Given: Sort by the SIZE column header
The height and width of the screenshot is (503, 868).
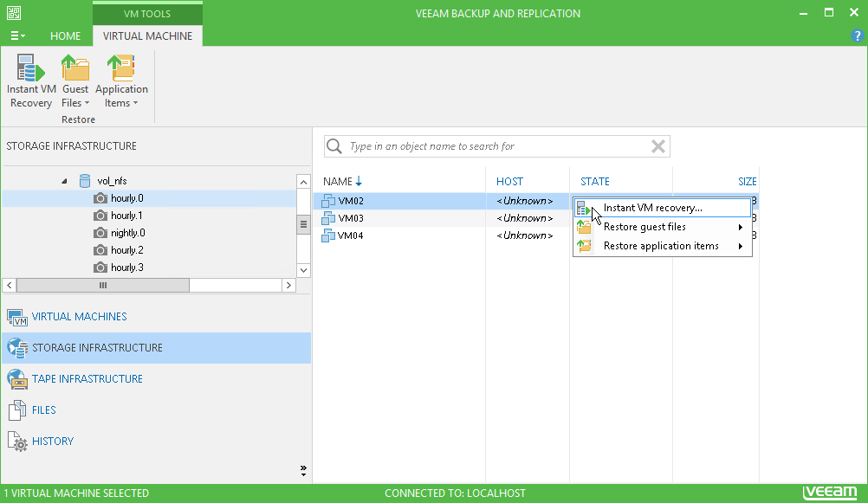Looking at the screenshot, I should pyautogui.click(x=747, y=182).
